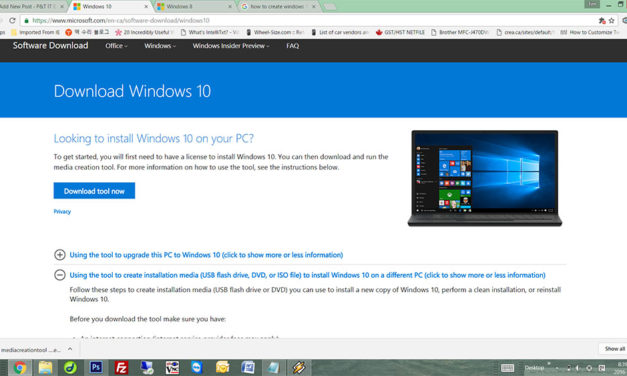This screenshot has height=376, width=627.
Task: Launch Photoshop from the taskbar
Action: [x=96, y=367]
